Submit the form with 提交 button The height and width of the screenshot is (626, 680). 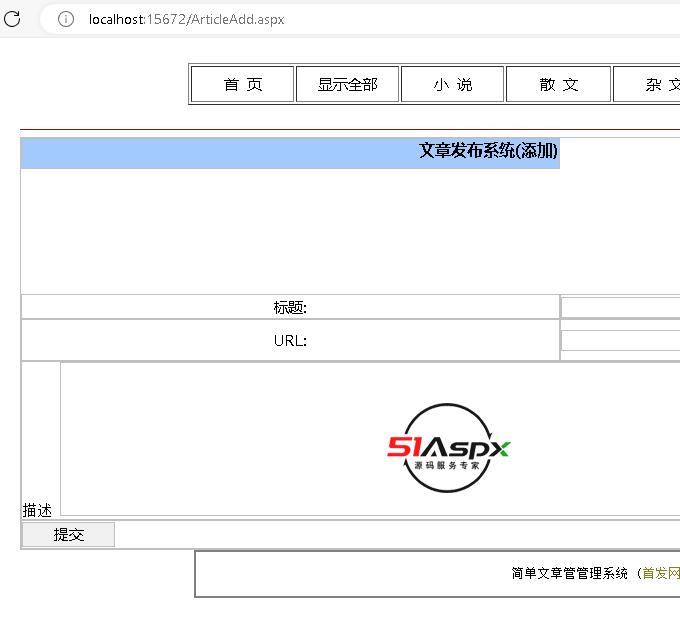tap(69, 534)
